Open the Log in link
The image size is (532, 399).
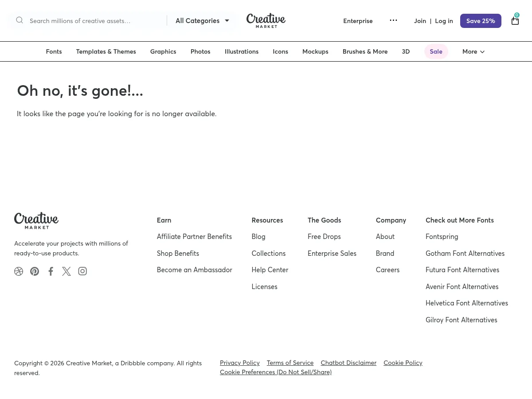444,20
